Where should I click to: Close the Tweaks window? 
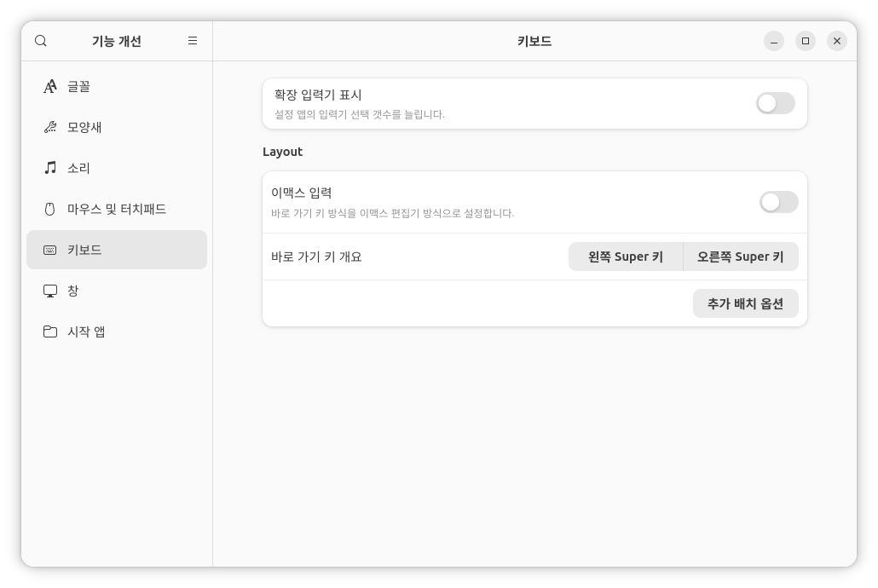pyautogui.click(x=837, y=41)
